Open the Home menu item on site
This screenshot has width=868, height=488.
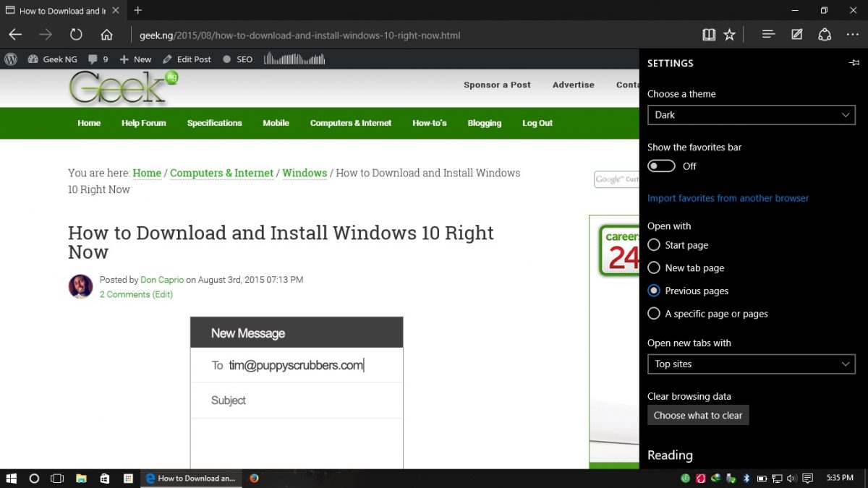pos(89,123)
